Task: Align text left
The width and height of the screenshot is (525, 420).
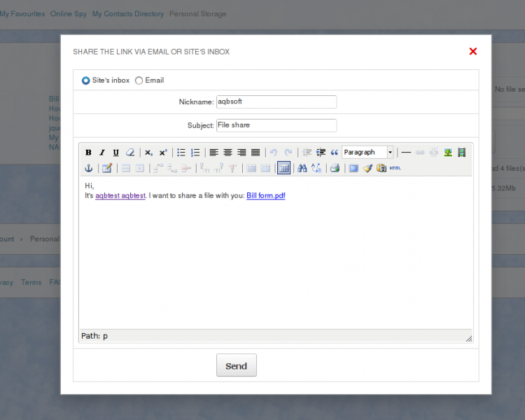Action: [213, 153]
